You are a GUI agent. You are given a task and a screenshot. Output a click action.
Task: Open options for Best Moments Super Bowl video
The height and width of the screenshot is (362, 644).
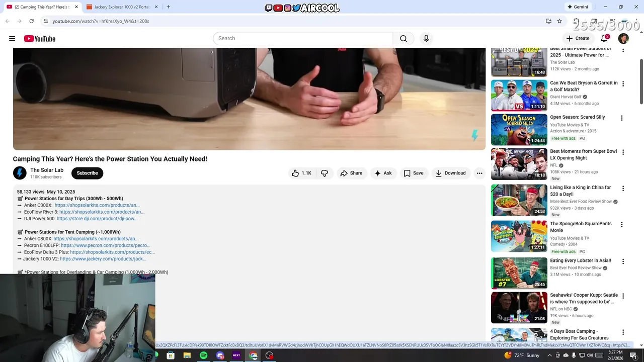click(x=623, y=152)
